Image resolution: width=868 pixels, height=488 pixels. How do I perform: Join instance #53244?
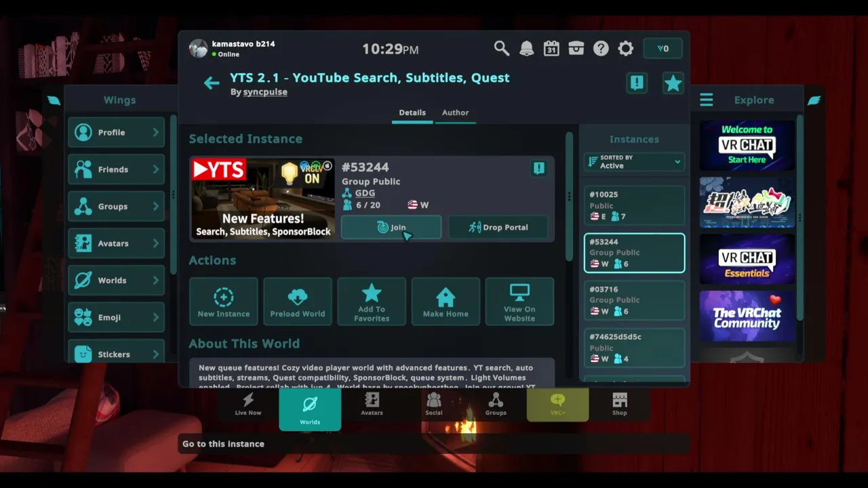point(391,227)
